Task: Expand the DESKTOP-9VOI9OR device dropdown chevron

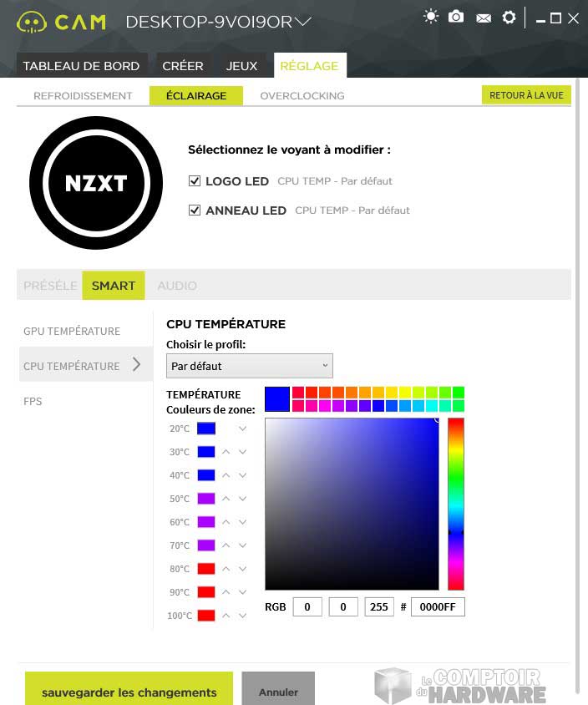Action: [x=302, y=22]
